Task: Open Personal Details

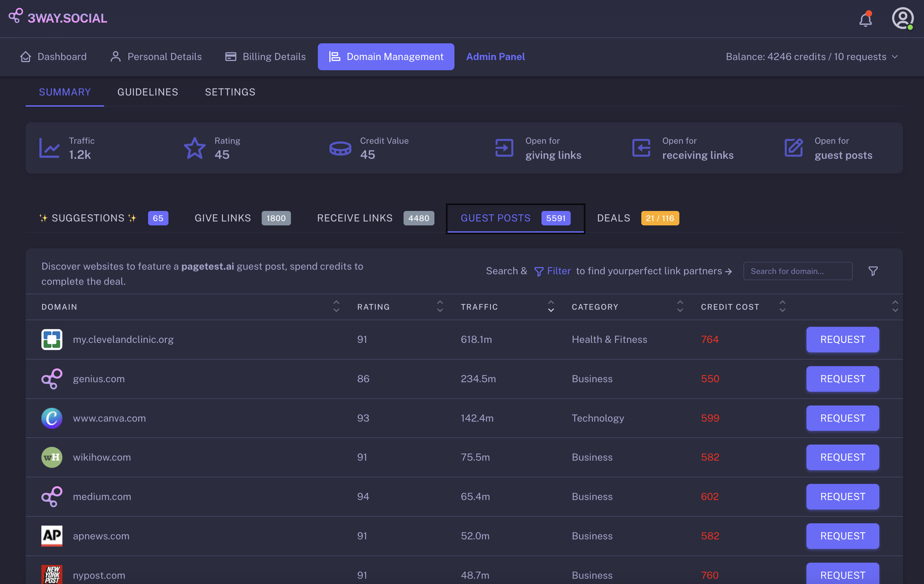Action: (156, 57)
